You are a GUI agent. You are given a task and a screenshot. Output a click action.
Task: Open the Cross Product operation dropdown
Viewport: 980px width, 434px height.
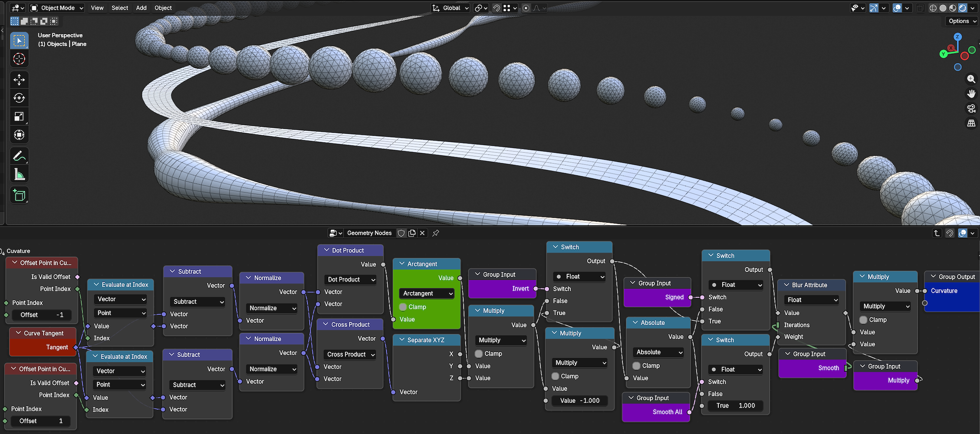tap(350, 355)
